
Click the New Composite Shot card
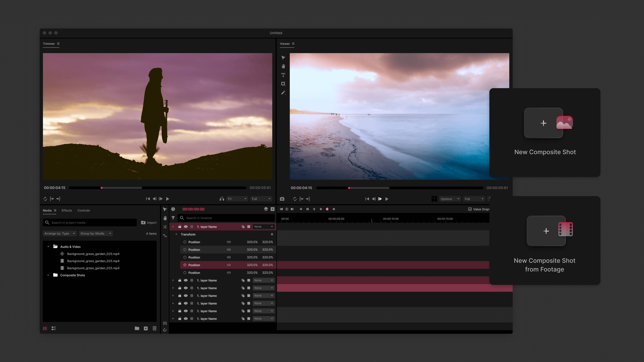[545, 133]
